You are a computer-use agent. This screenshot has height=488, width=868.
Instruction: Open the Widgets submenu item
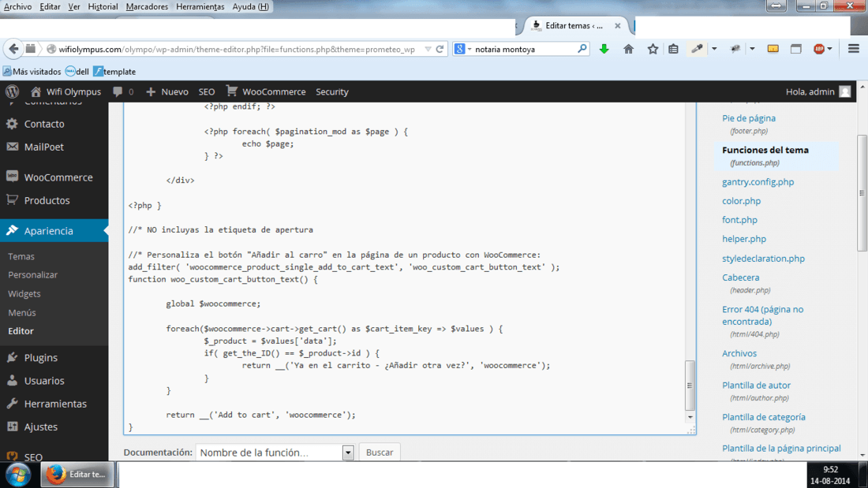coord(24,293)
